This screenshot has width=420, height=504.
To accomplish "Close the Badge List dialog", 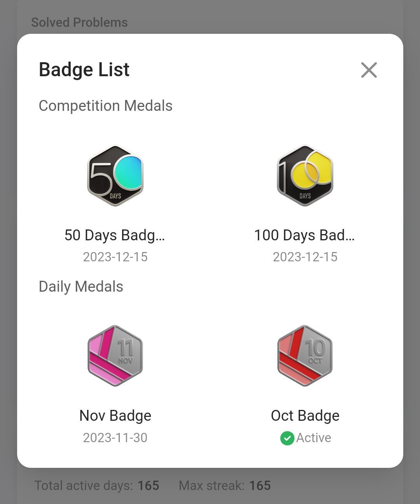I will (x=369, y=70).
